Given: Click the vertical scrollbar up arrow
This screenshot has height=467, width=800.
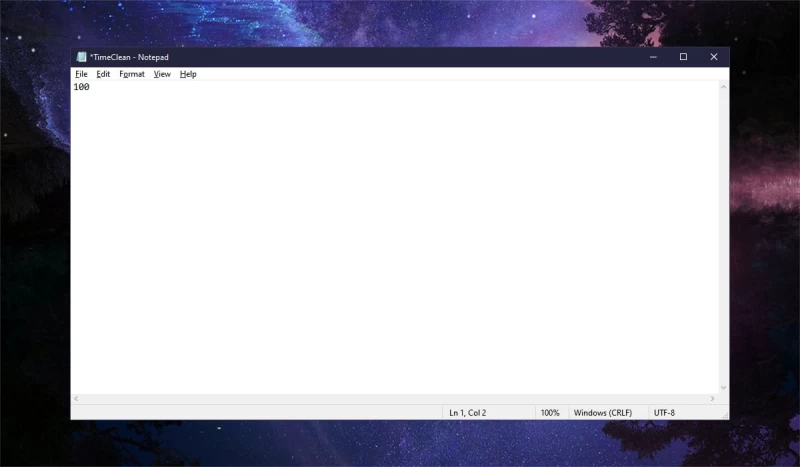Looking at the screenshot, I should coord(723,87).
